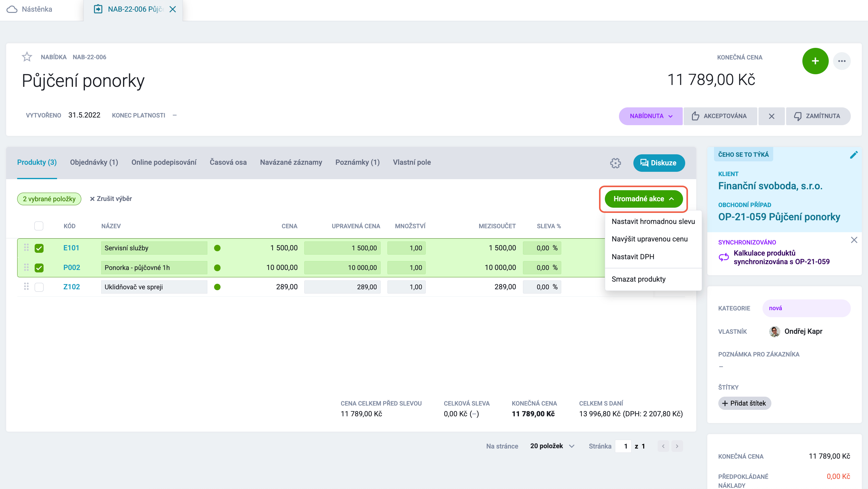Toggle the select-all checkbox in table header
Image resolution: width=868 pixels, height=489 pixels.
(39, 226)
